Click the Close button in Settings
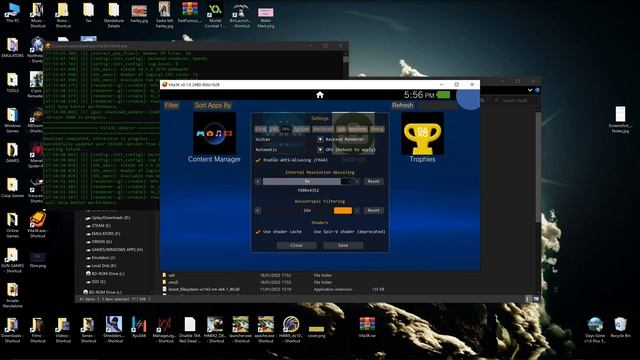Screen dimensions: 640x360 296,245
